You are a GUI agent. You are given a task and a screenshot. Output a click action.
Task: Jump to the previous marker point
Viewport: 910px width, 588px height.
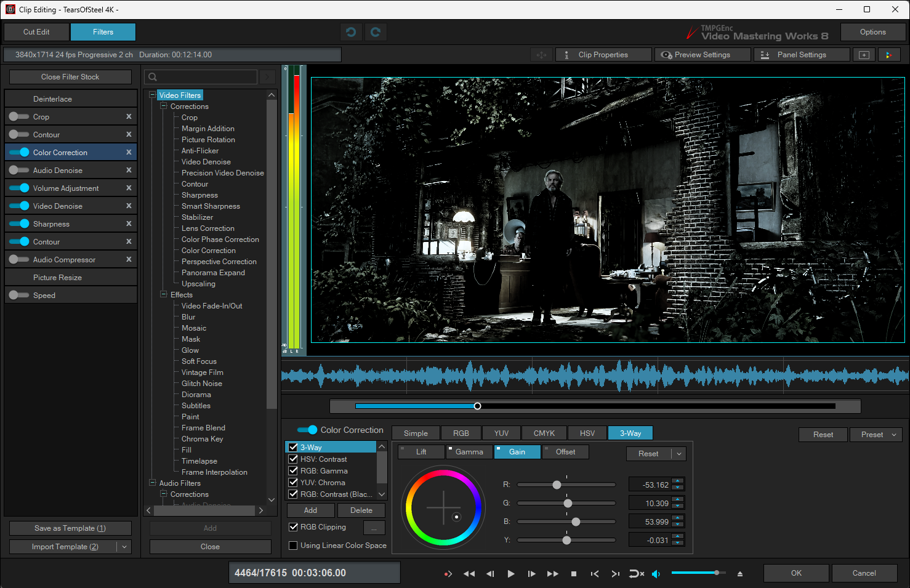pyautogui.click(x=595, y=573)
